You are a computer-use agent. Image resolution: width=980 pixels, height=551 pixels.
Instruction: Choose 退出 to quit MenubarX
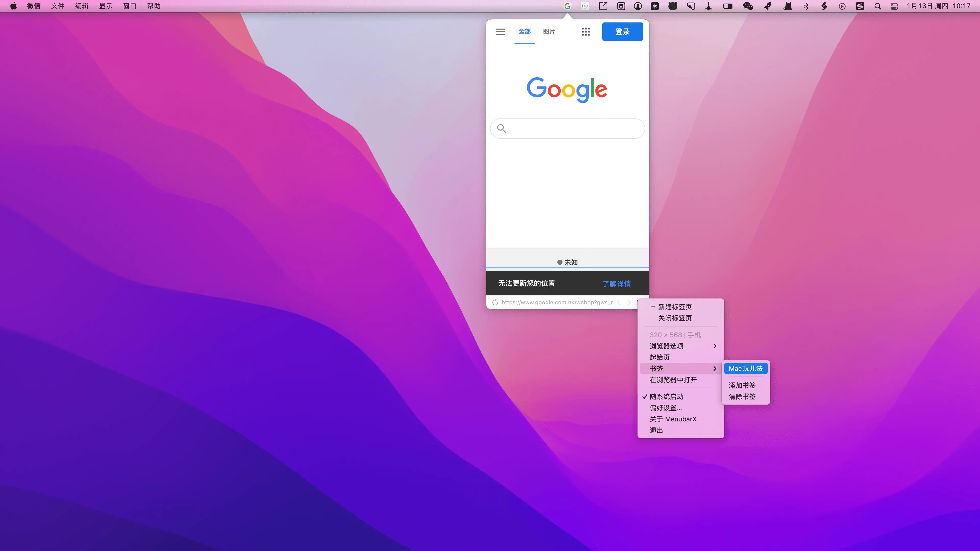(x=681, y=430)
